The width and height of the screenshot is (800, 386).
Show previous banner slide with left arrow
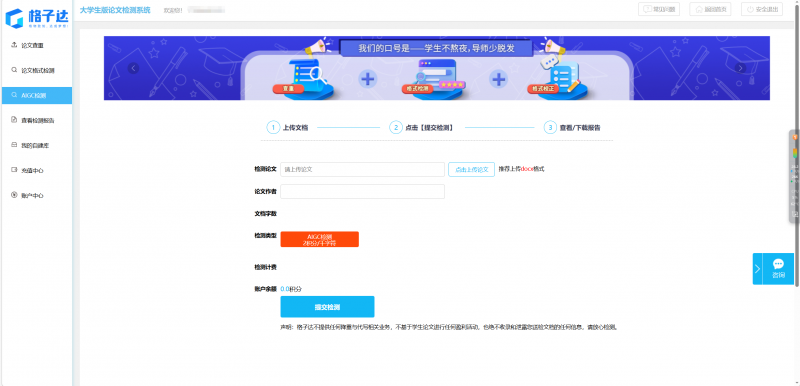[133, 68]
